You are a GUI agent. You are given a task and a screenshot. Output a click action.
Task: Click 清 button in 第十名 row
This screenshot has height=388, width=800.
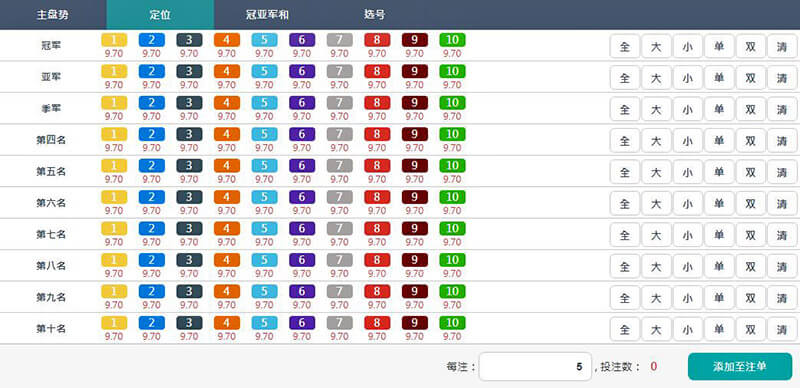pyautogui.click(x=782, y=330)
